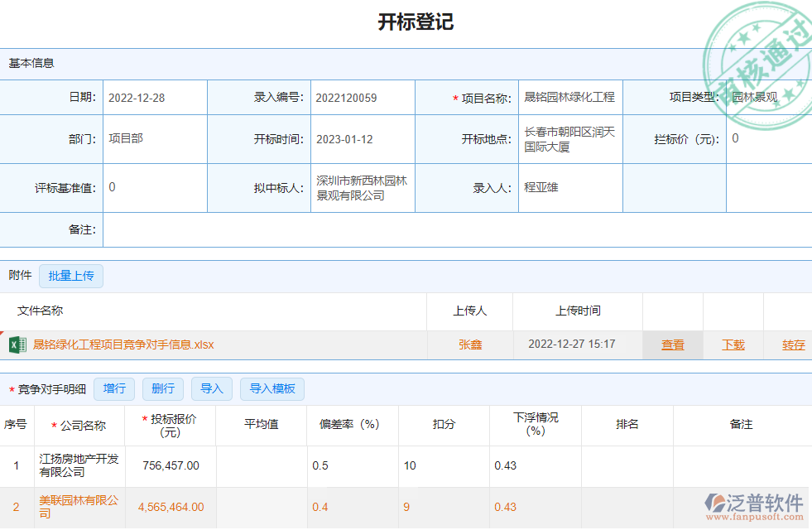Select the 拟中标人 field value
This screenshot has width=812, height=530.
pos(362,188)
